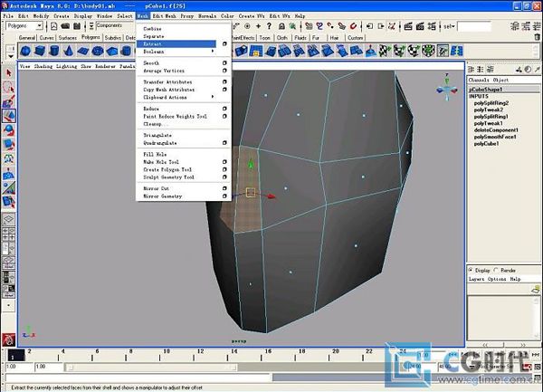Screen dimensions: 543x392
Task: Open Quadrangulate option box
Action: 224,143
